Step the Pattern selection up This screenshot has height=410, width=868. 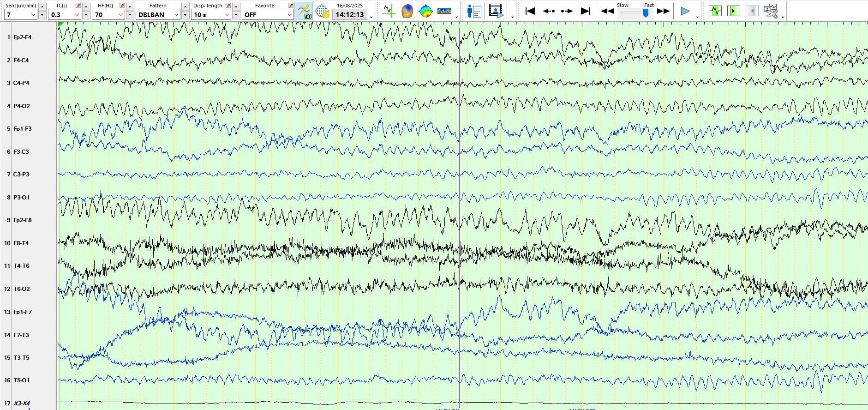(185, 6)
